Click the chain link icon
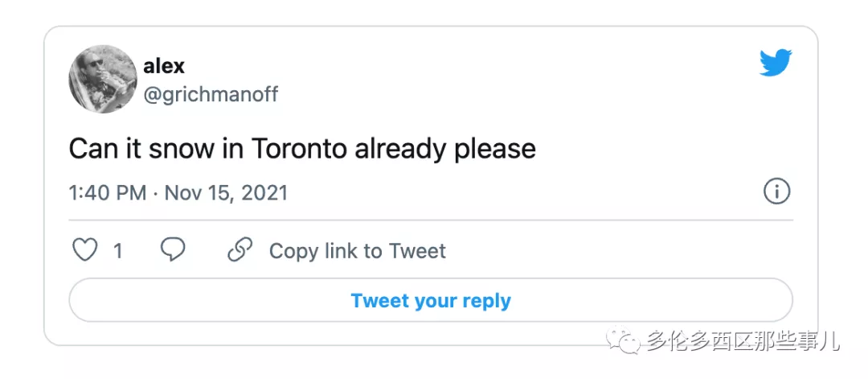The image size is (868, 379). click(240, 250)
